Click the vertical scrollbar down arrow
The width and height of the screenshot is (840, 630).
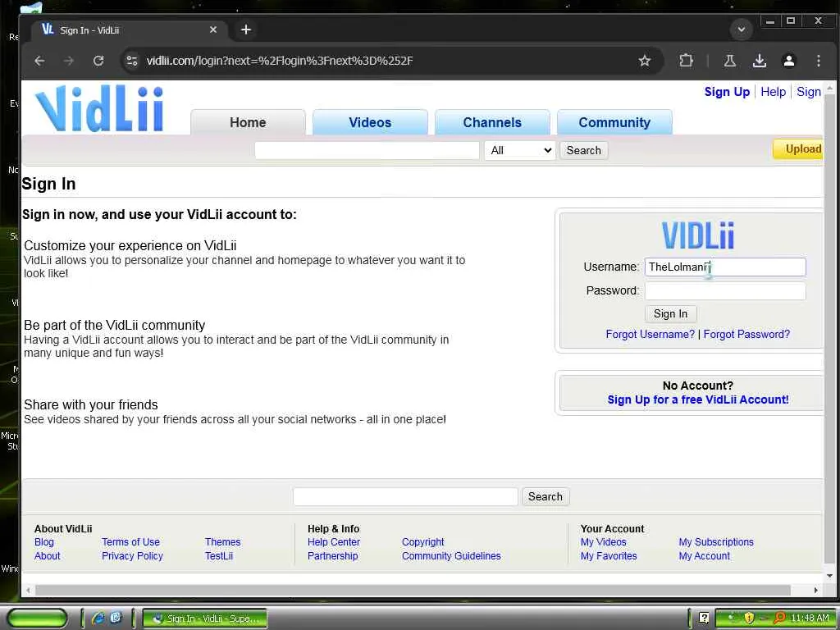(830, 576)
